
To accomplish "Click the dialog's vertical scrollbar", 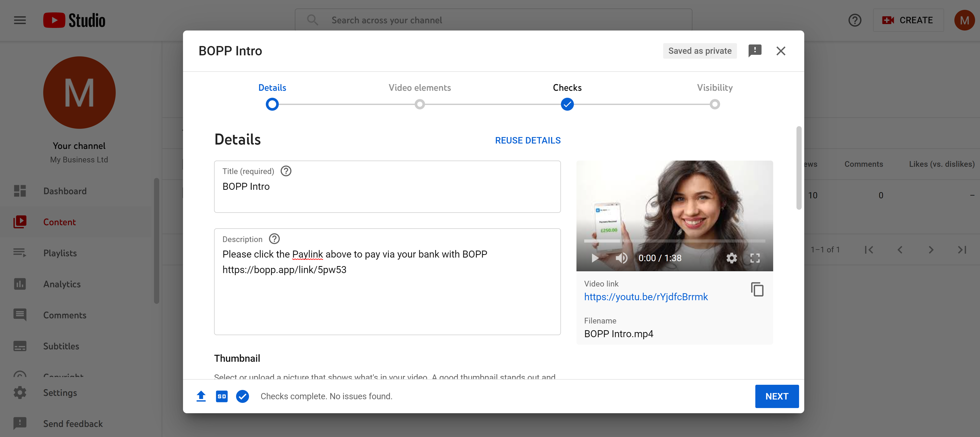I will pyautogui.click(x=799, y=168).
